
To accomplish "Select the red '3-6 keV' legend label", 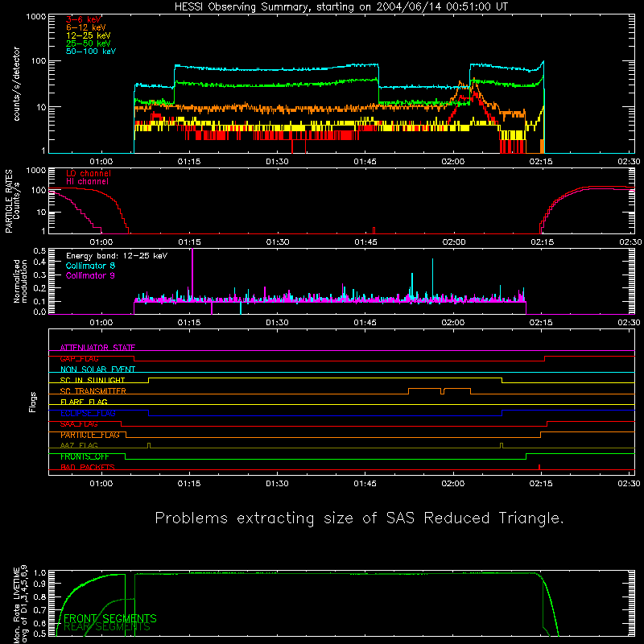I will pyautogui.click(x=83, y=19).
